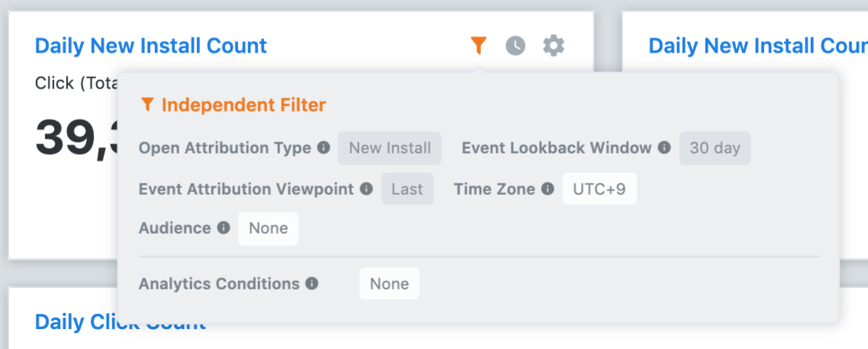Click the New Install attribution type field
The image size is (868, 349).
pyautogui.click(x=389, y=148)
